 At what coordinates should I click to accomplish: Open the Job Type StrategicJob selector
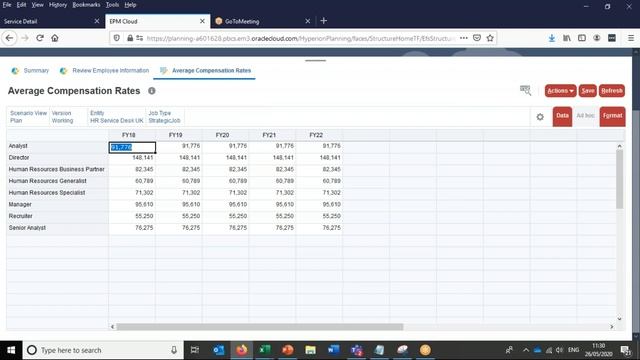[x=164, y=117]
